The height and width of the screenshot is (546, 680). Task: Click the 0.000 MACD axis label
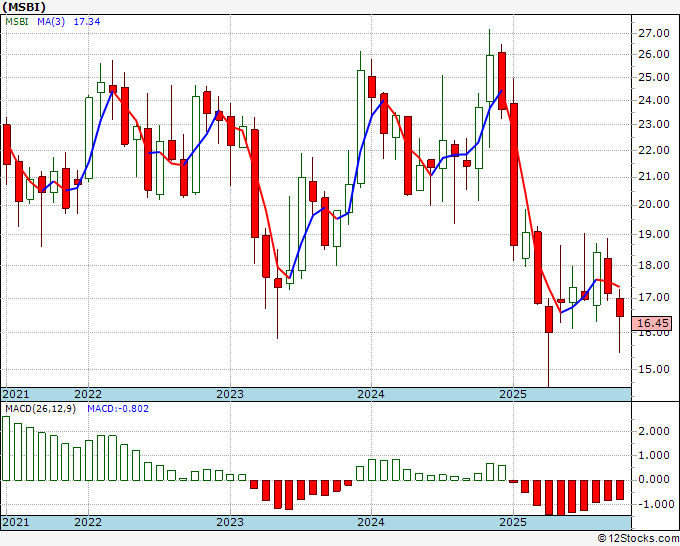[x=654, y=480]
